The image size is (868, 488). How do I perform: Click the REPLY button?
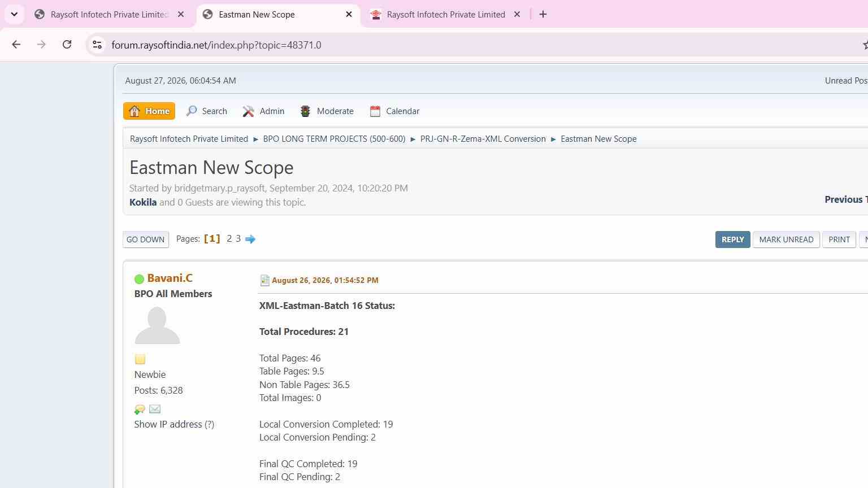click(x=732, y=239)
